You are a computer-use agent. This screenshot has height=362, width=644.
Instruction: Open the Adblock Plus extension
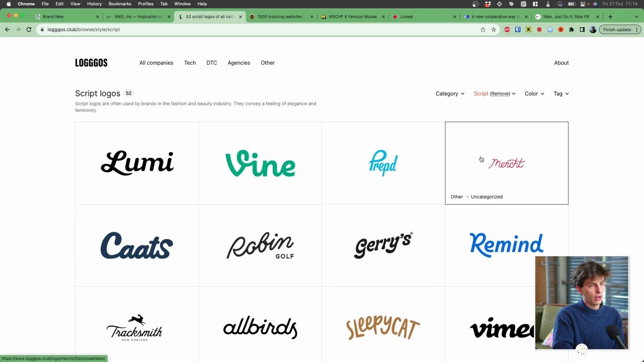[507, 30]
